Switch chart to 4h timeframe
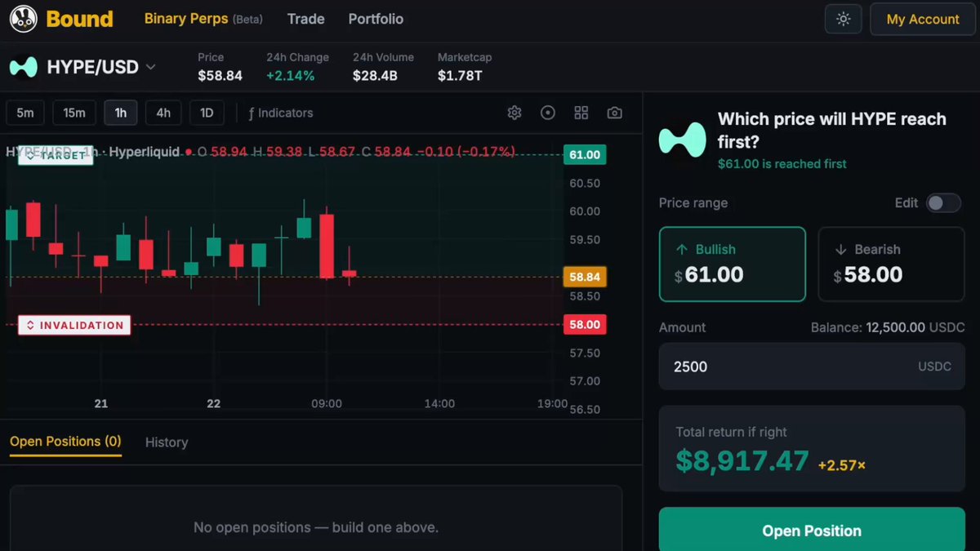Screen dimensions: 980x551 point(163,113)
